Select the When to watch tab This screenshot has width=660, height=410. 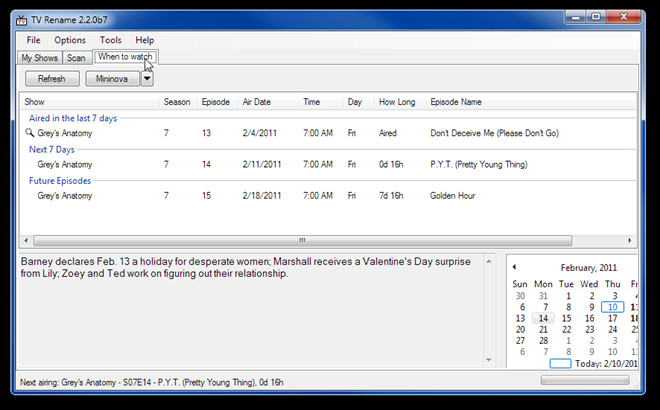(x=125, y=56)
